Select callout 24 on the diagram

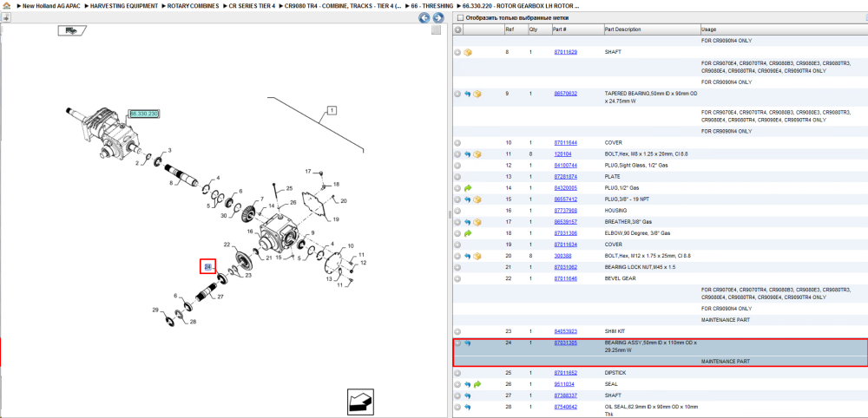[207, 267]
